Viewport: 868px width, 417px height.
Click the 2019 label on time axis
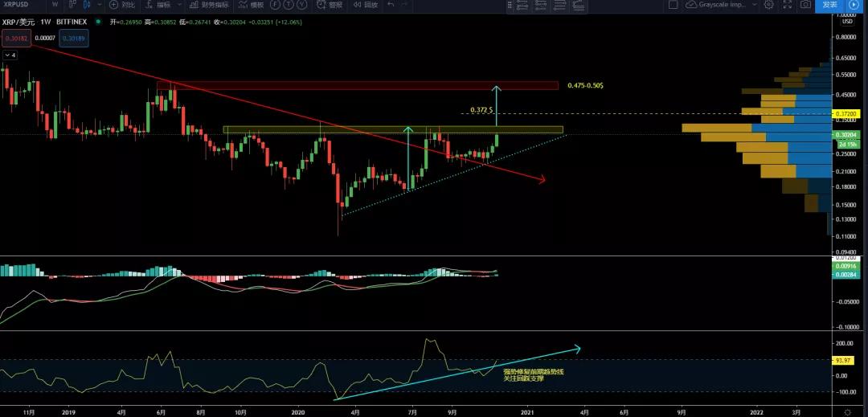(x=68, y=412)
